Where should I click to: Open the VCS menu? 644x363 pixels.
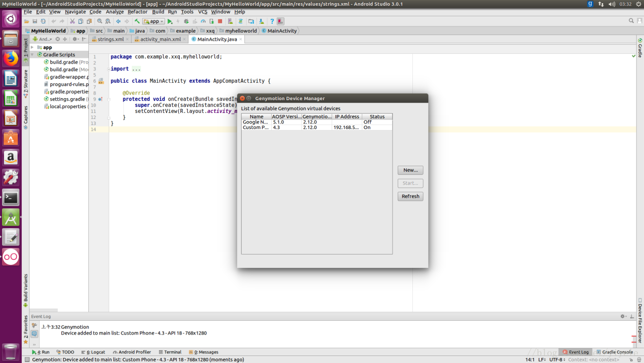[203, 12]
